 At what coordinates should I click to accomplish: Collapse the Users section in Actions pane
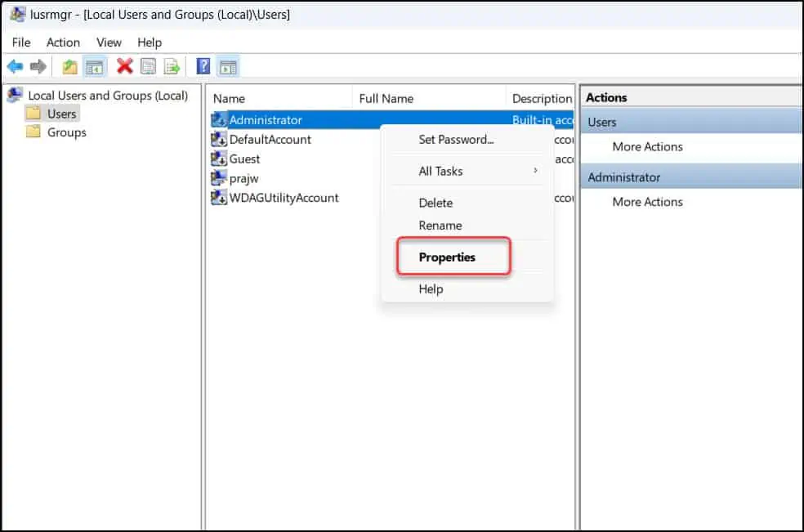tap(692, 122)
